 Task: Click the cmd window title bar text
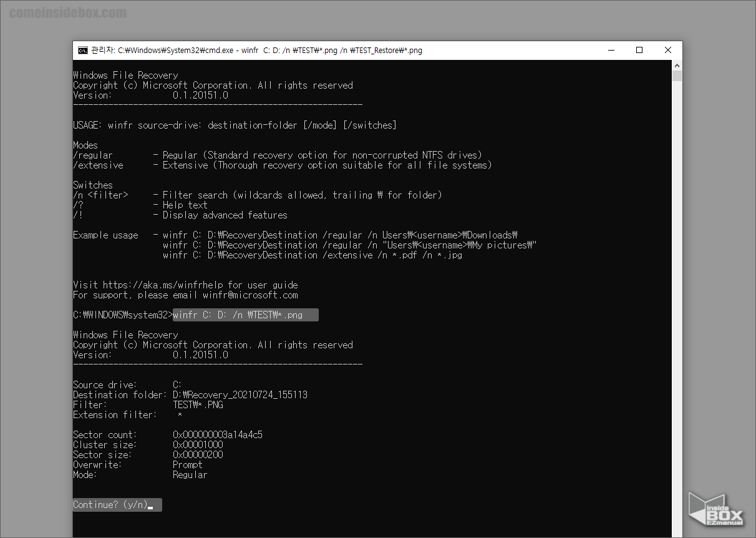pos(256,51)
